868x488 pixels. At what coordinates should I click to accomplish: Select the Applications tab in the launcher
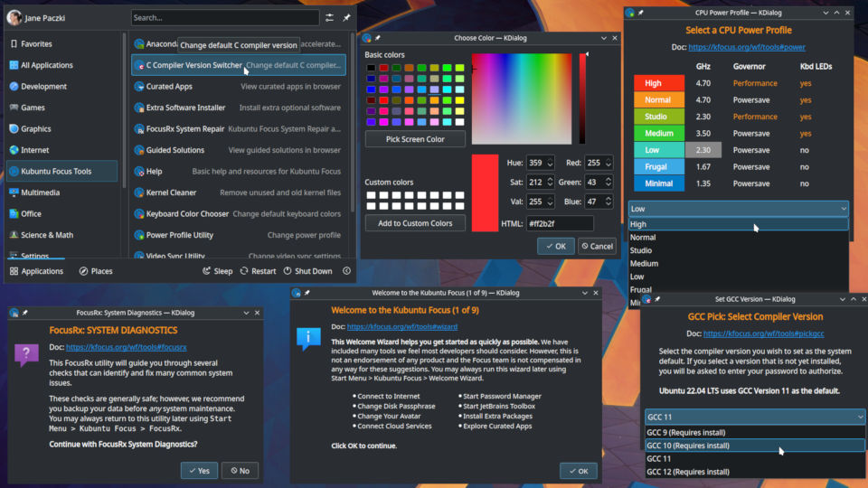[x=36, y=271]
